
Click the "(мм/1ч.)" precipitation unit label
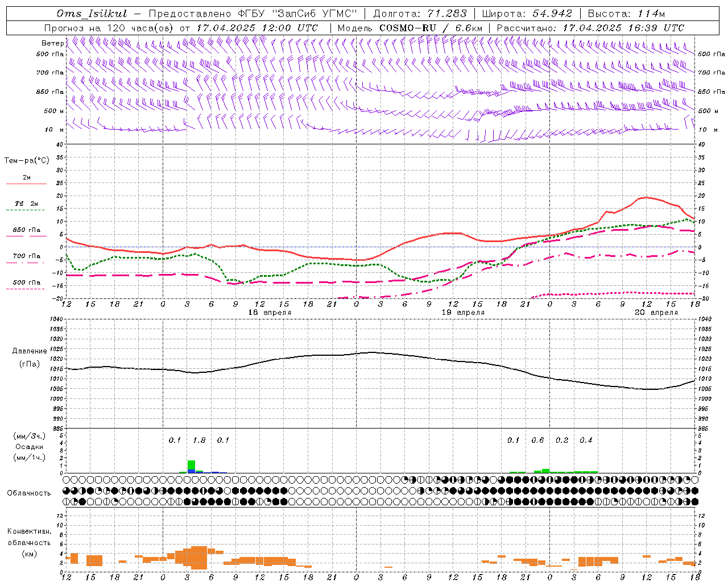coord(30,458)
